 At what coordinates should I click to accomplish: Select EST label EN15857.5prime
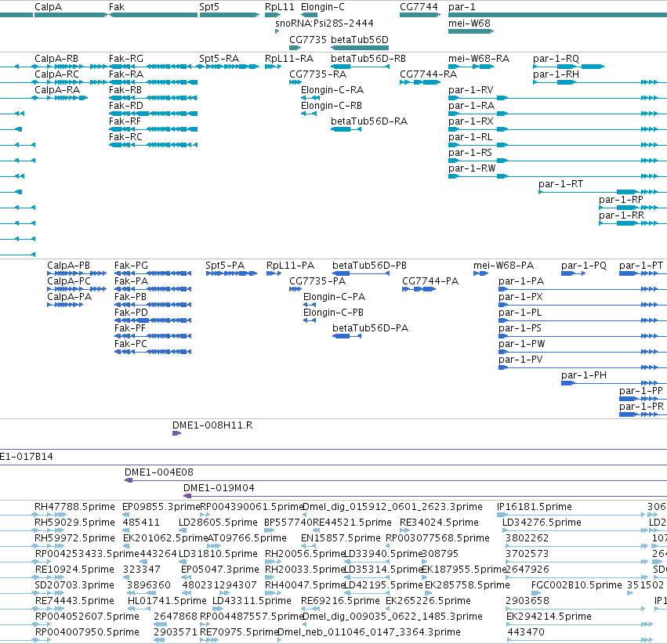(340, 537)
